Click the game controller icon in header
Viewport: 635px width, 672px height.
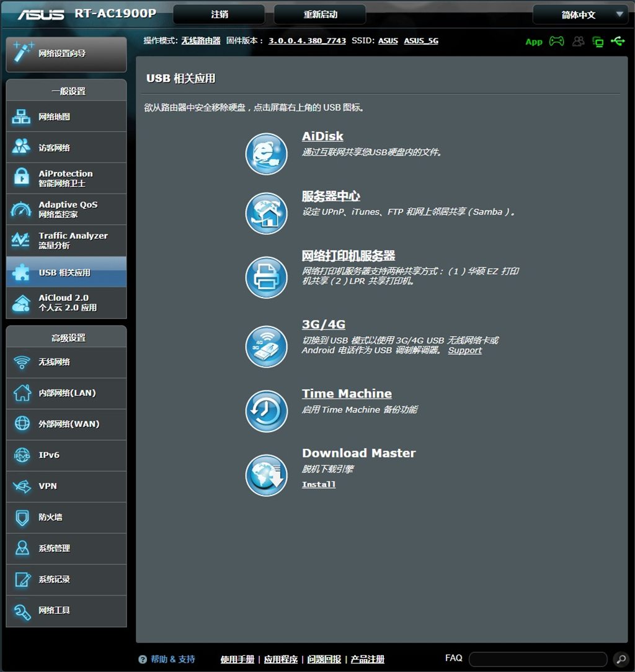pyautogui.click(x=557, y=42)
